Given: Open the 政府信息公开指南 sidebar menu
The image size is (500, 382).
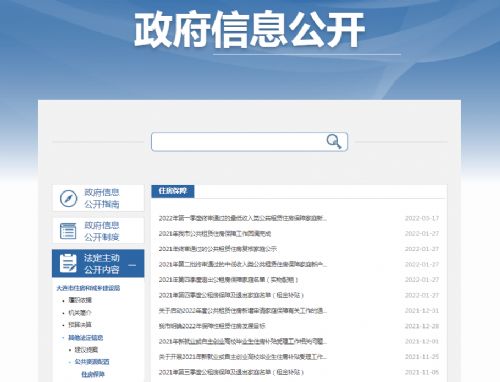Looking at the screenshot, I should coord(98,198).
